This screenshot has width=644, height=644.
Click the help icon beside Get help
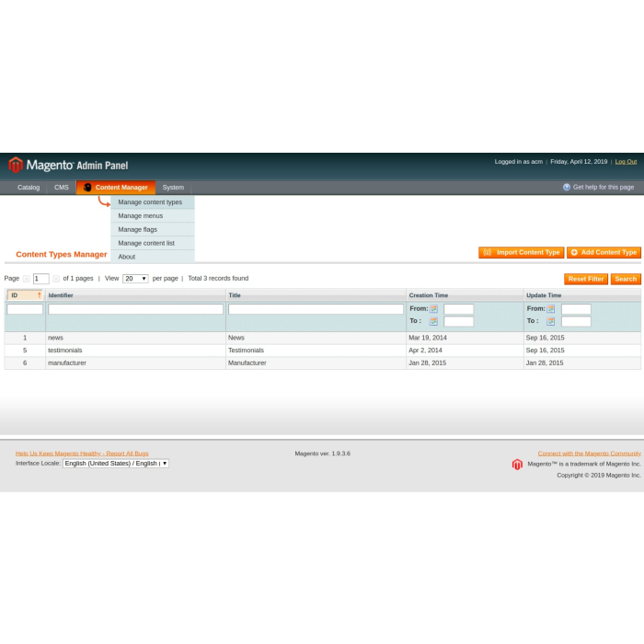coord(567,188)
